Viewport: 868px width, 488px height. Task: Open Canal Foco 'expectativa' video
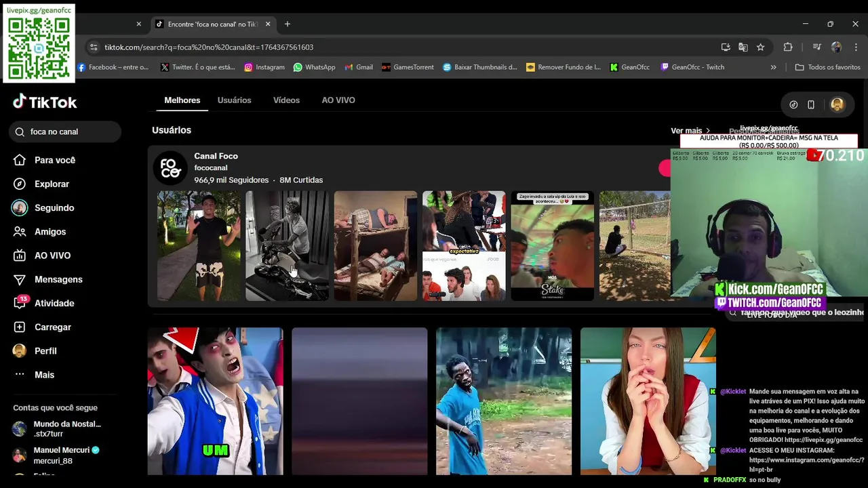(x=464, y=245)
